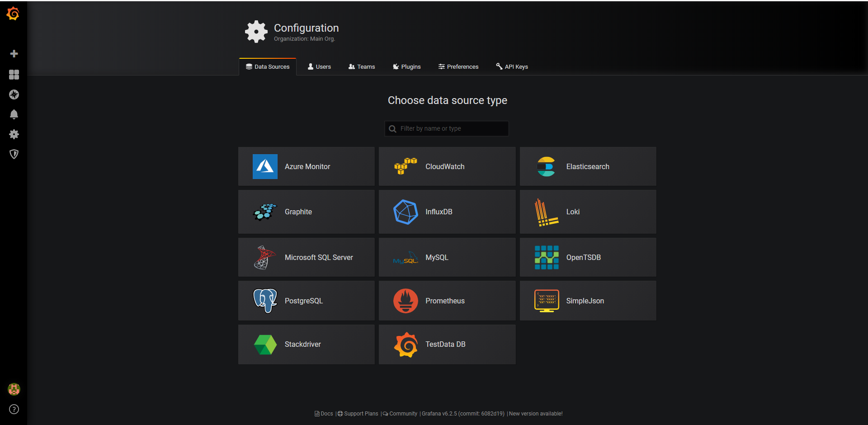868x425 pixels.
Task: Click the Grafana v6.2.5 version link
Action: tap(463, 414)
